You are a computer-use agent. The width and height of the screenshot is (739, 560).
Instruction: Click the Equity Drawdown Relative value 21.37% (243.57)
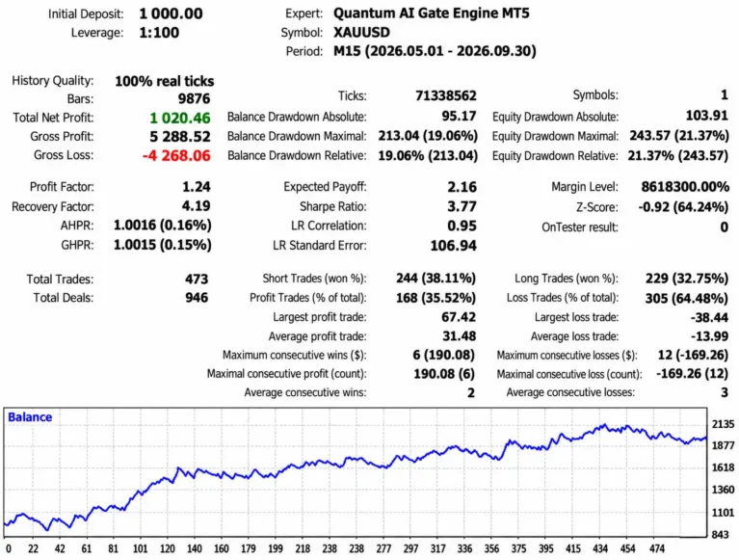pos(677,155)
